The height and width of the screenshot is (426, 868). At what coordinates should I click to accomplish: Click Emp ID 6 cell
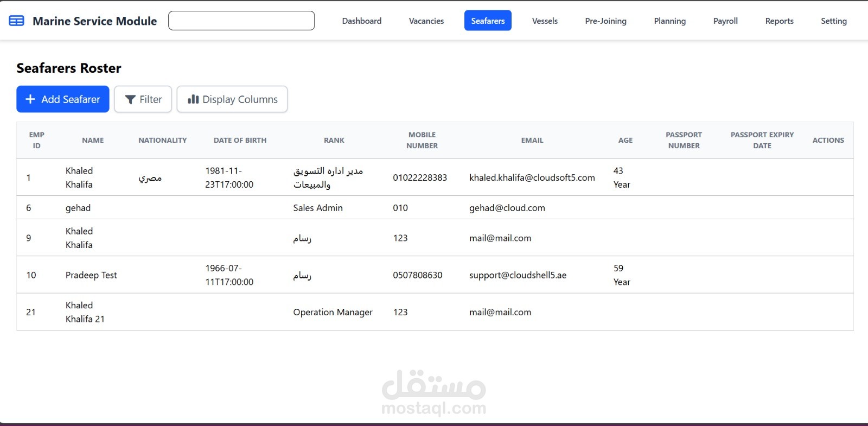29,208
